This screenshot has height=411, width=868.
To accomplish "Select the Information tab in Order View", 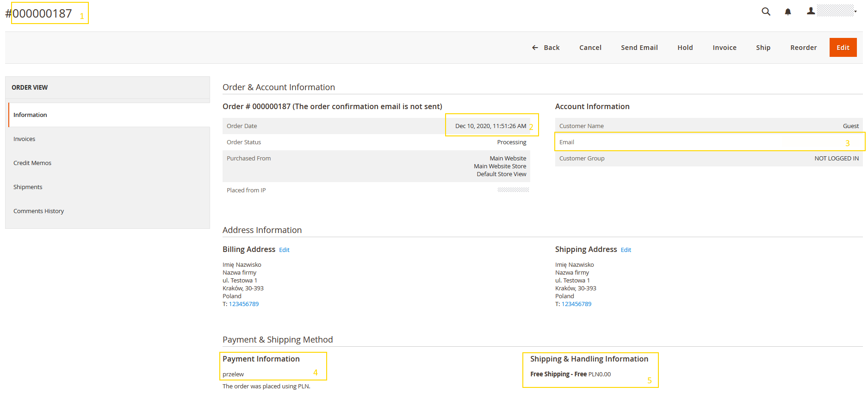I will [x=30, y=115].
